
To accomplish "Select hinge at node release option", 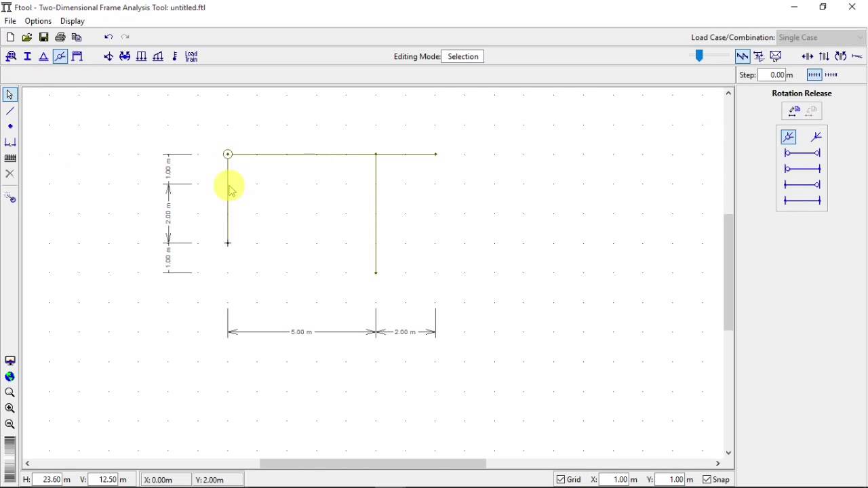I will 789,137.
